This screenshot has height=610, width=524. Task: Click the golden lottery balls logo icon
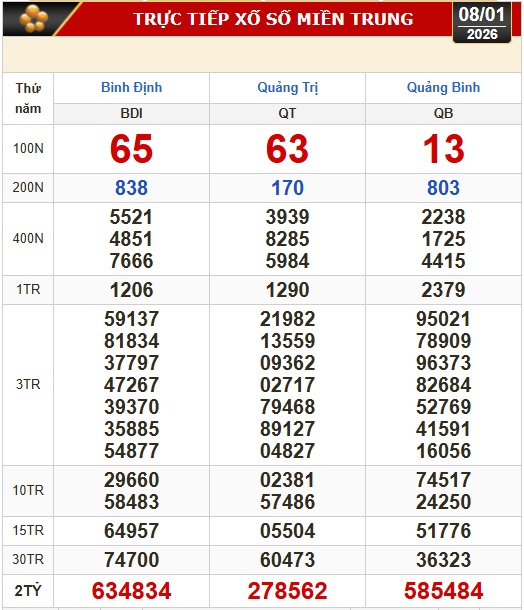(x=34, y=18)
